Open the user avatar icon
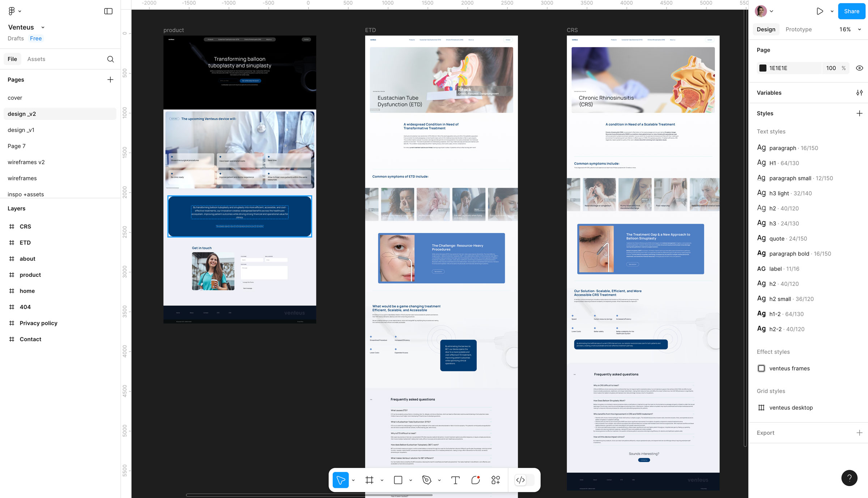 click(761, 11)
